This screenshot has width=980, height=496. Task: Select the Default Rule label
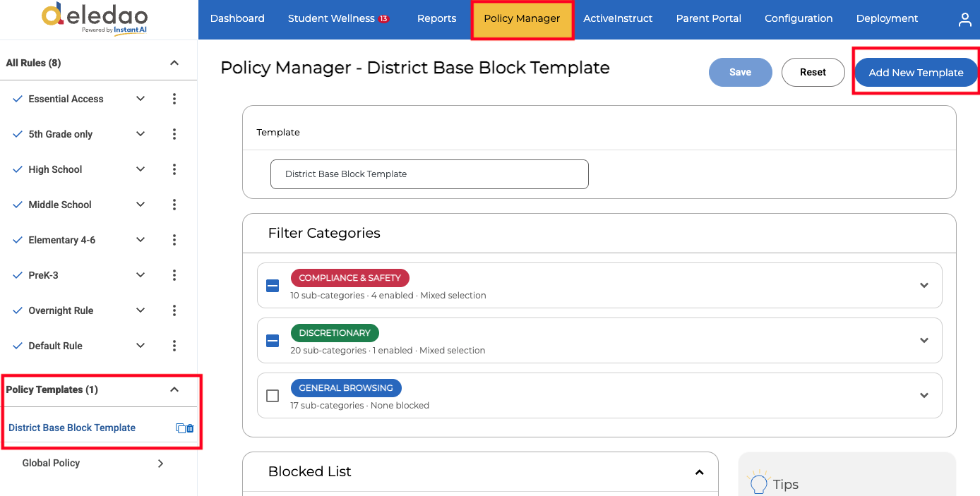[x=55, y=346]
